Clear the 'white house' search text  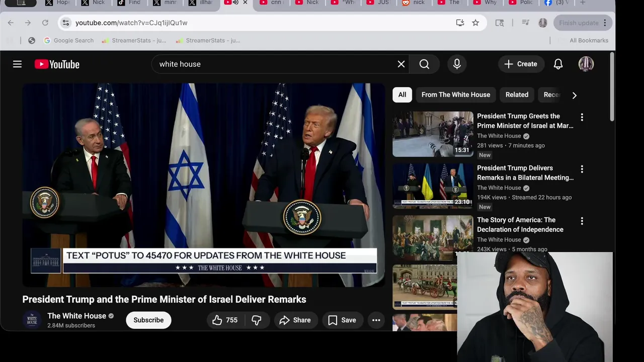[x=401, y=64]
